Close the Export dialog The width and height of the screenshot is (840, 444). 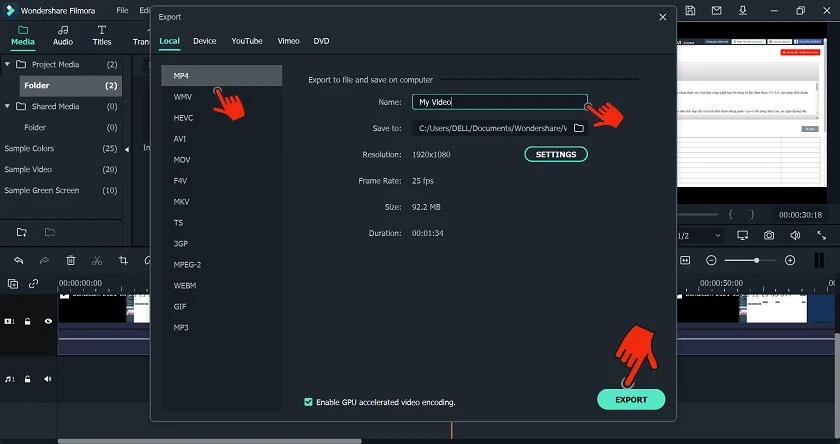pos(663,17)
